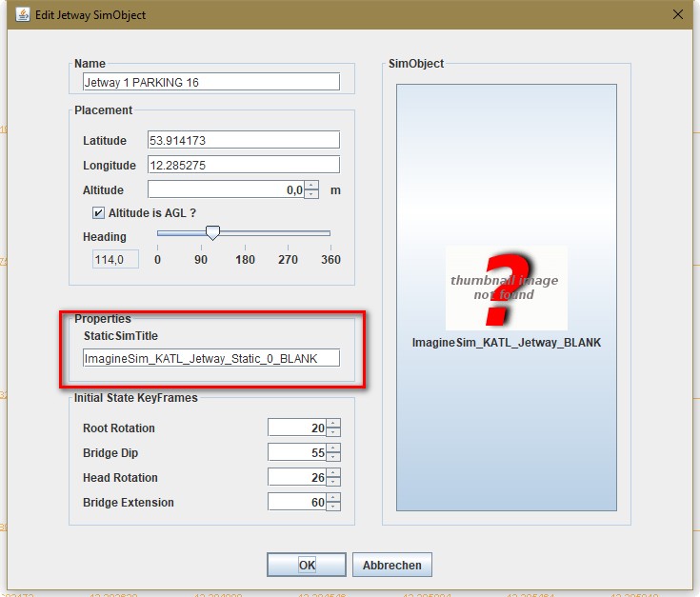
Task: Click into the Altitude value field
Action: [x=226, y=189]
